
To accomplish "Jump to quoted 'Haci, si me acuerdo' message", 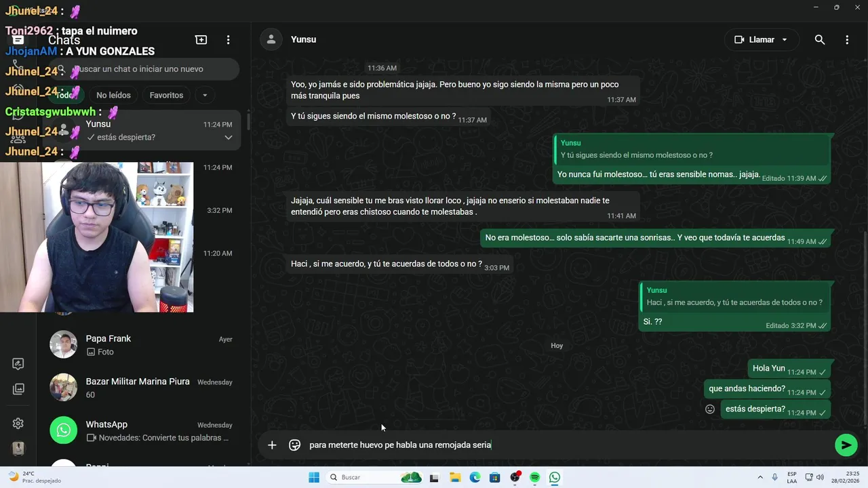I will tap(735, 296).
